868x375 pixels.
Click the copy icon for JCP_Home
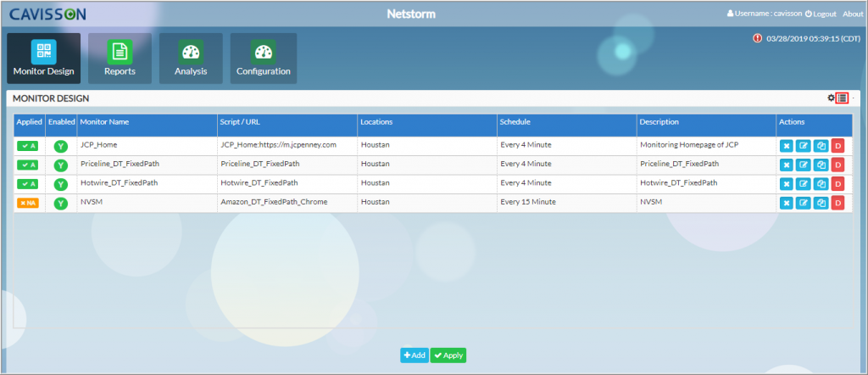pos(821,146)
